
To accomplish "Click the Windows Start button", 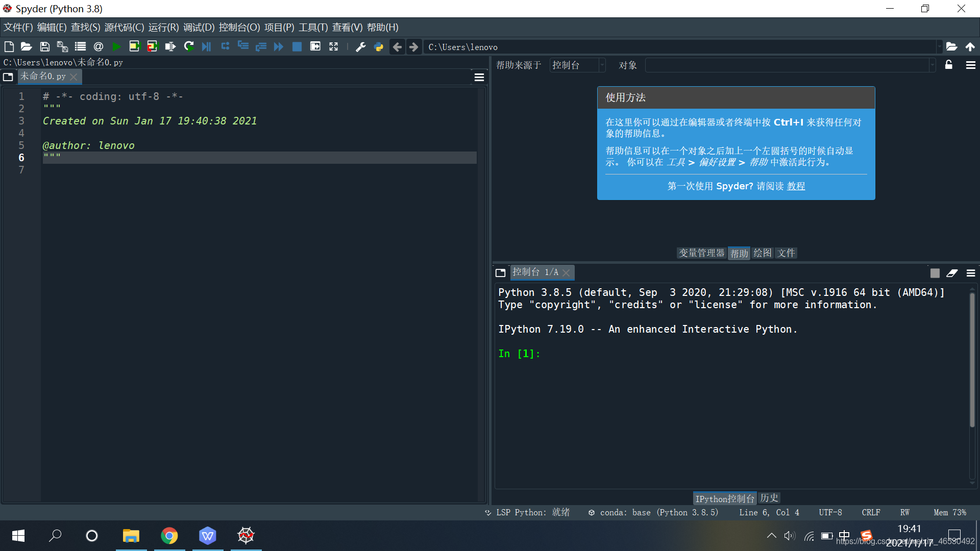I will 18,536.
